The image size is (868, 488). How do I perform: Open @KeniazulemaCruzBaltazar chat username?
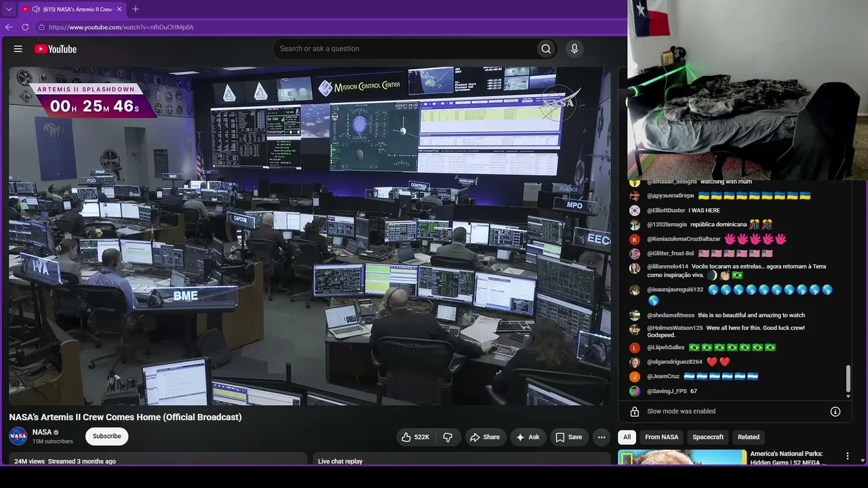pos(684,239)
